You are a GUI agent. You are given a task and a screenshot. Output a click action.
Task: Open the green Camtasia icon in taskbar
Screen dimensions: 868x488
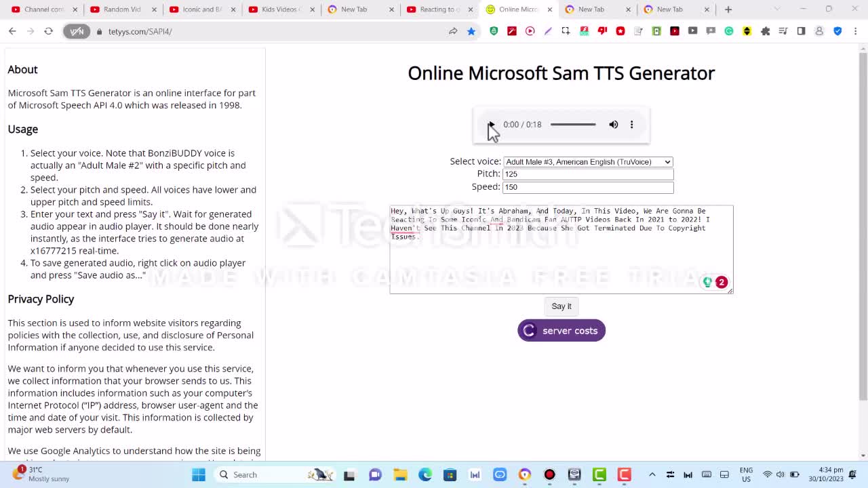click(x=599, y=474)
